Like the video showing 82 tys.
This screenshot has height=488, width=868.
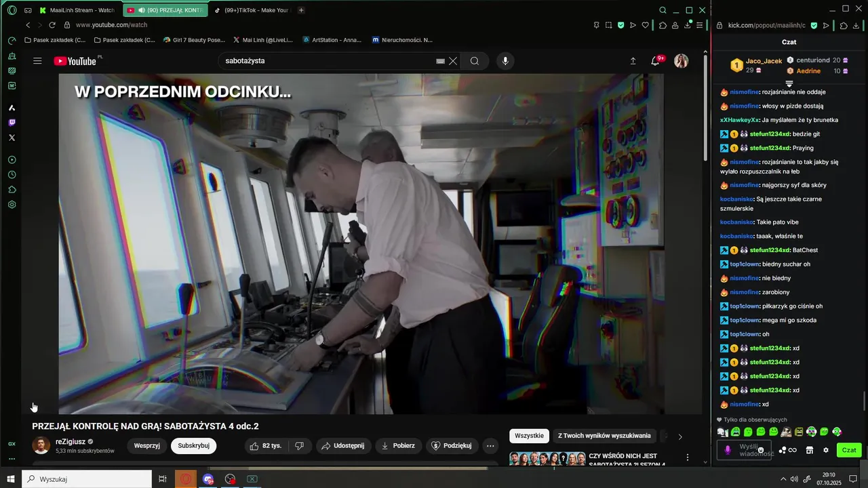tap(266, 446)
